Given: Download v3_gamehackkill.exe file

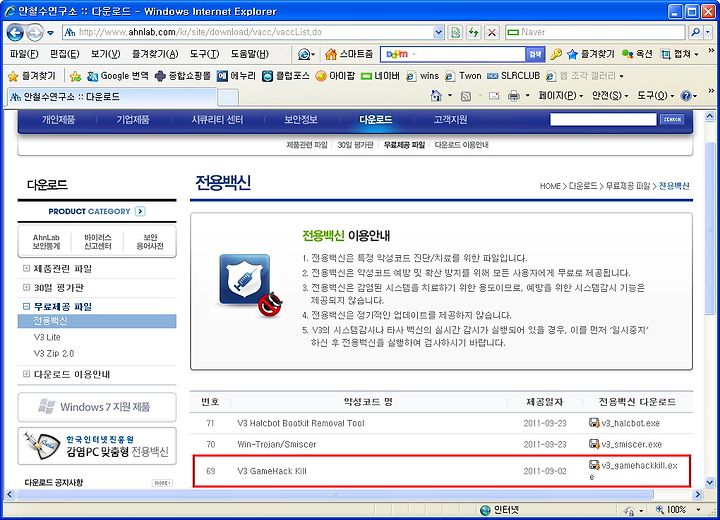Looking at the screenshot, I should click(x=634, y=470).
